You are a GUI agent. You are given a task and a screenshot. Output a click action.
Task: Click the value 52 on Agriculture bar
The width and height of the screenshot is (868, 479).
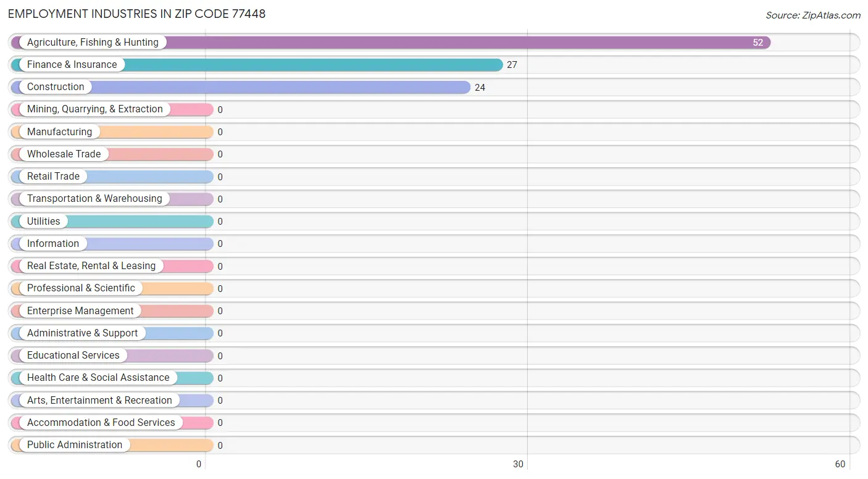point(757,43)
